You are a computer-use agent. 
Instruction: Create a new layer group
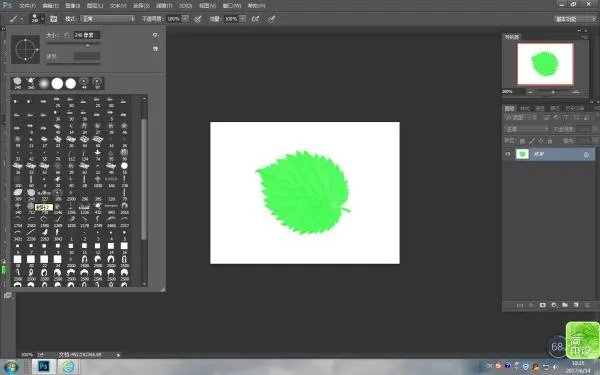click(x=565, y=305)
